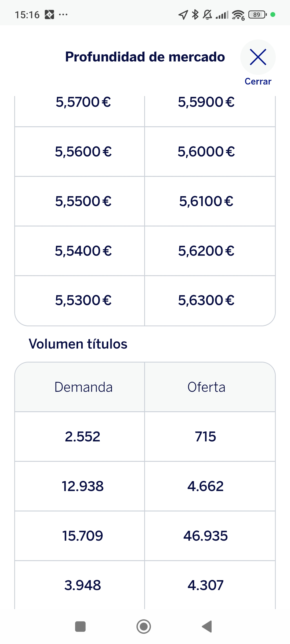This screenshot has height=644, width=290.
Task: Tap the Wi-Fi status icon
Action: (238, 15)
